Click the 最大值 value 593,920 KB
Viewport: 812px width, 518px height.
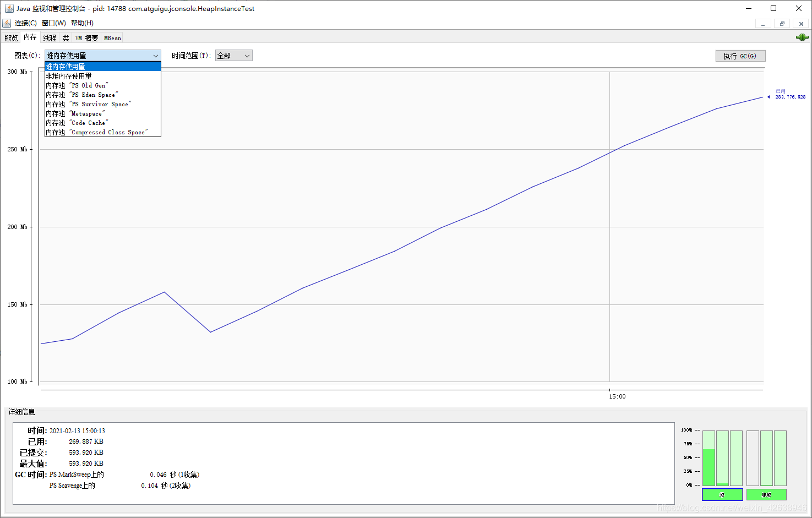tap(86, 464)
